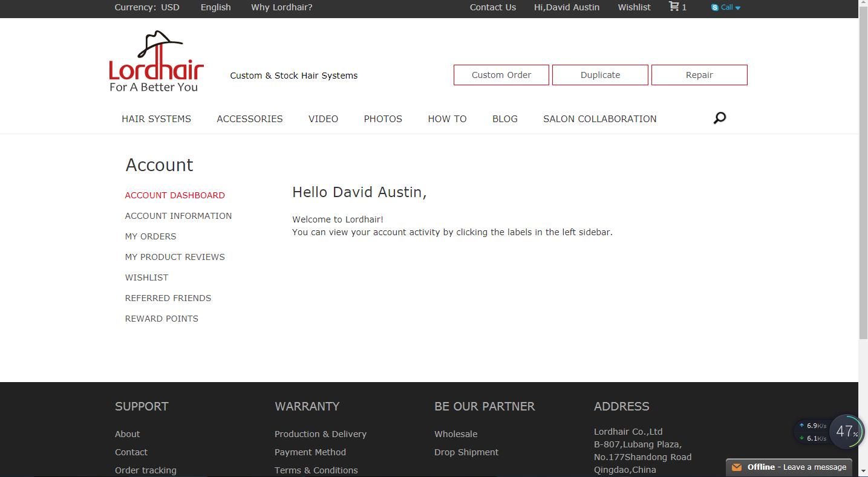Open the HOW TO menu
The image size is (868, 477).
447,118
